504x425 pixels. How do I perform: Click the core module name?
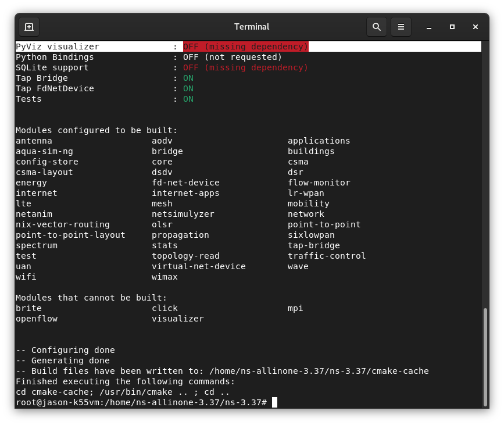pyautogui.click(x=162, y=162)
